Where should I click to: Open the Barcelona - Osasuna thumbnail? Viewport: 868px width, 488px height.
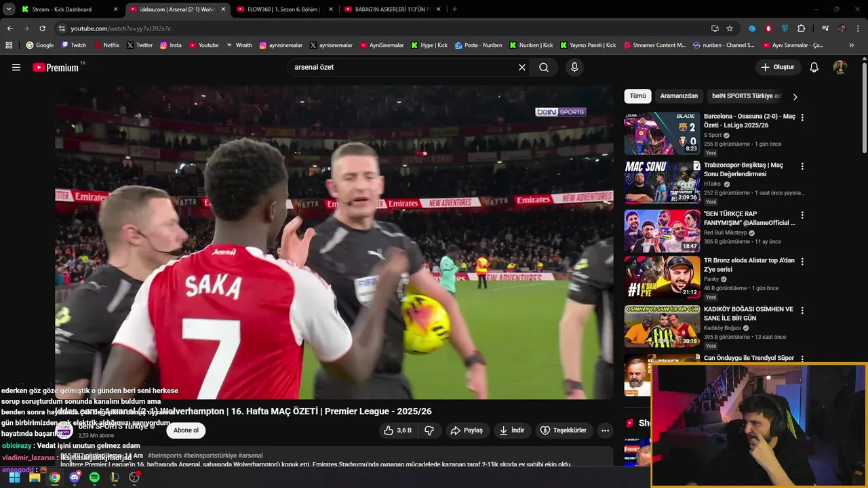[662, 134]
